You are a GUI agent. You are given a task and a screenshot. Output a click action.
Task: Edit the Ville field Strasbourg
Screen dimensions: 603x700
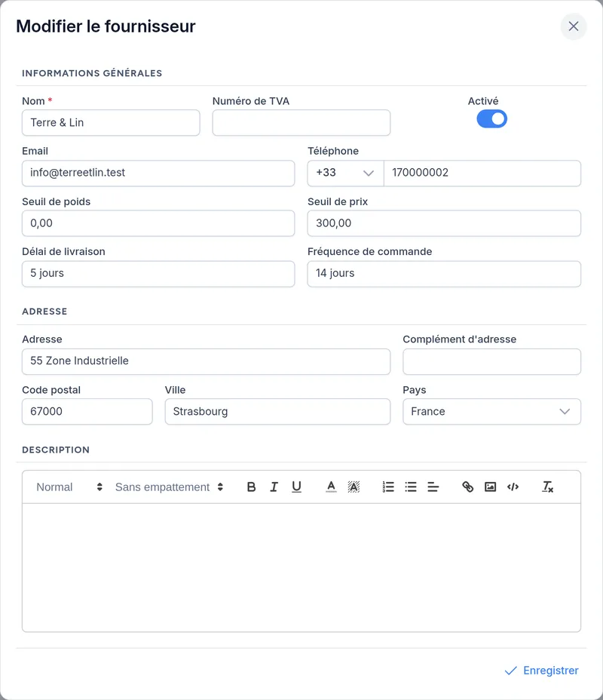click(278, 412)
